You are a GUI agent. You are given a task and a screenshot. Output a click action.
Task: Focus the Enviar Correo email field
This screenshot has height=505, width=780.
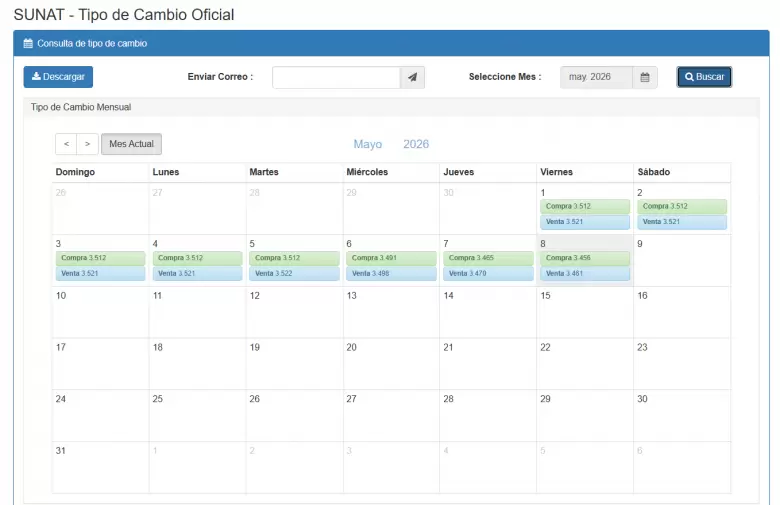tap(336, 77)
